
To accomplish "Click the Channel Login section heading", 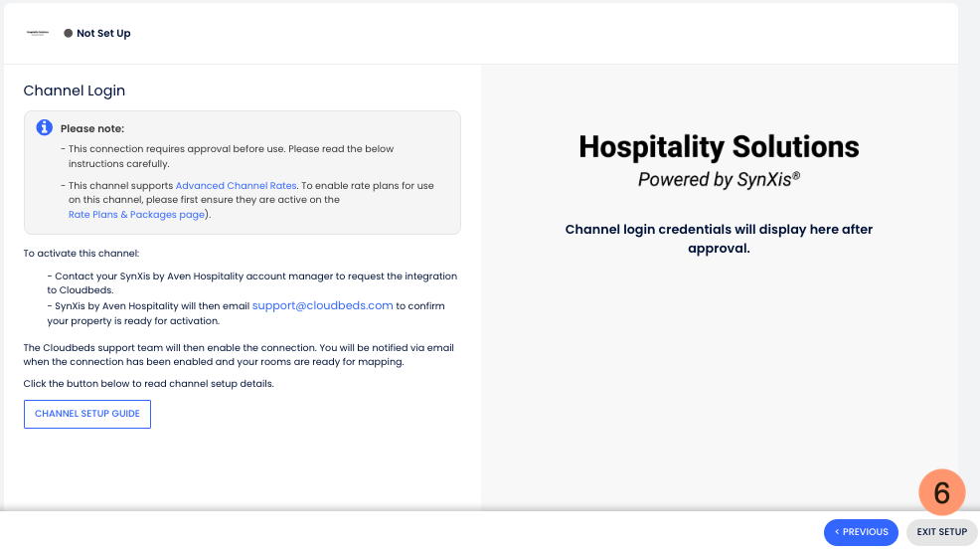I will [75, 91].
